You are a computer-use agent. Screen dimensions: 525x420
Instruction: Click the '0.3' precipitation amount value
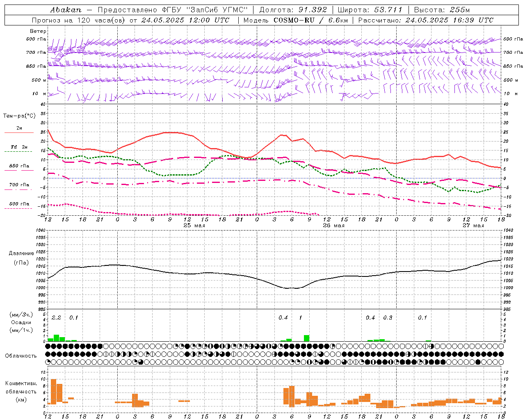pyautogui.click(x=388, y=318)
